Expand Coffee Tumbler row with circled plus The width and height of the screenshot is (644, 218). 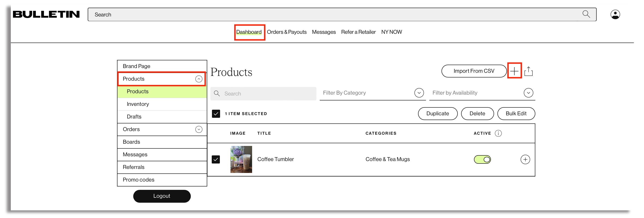[525, 159]
